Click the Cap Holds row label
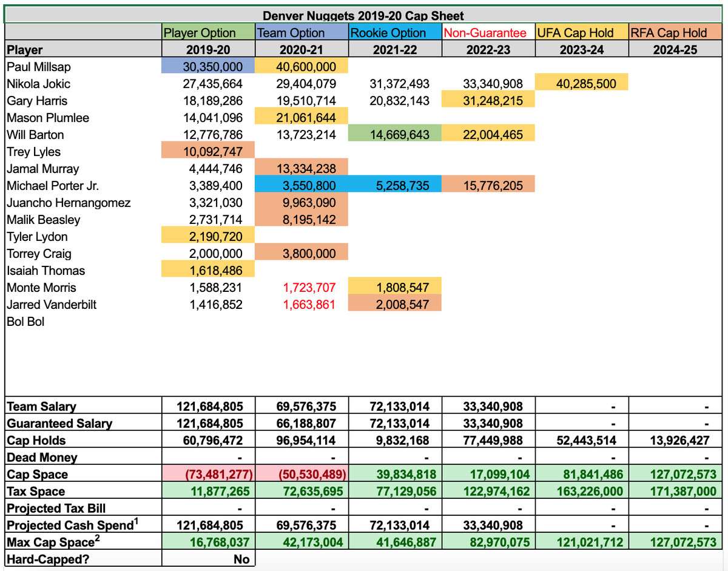This screenshot has width=728, height=571. coord(84,440)
